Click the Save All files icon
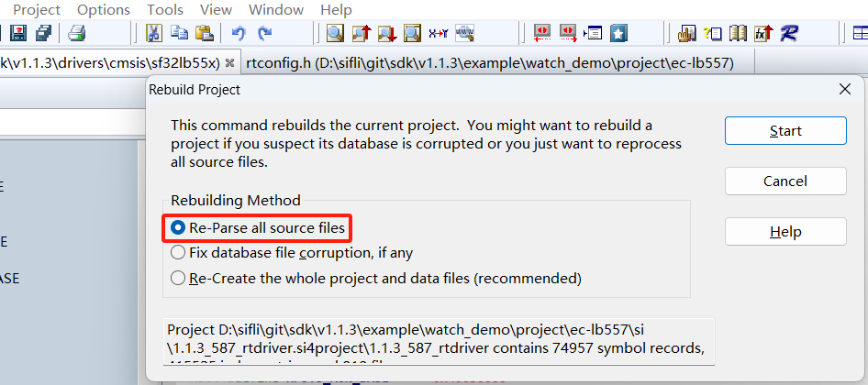Image resolution: width=868 pixels, height=385 pixels. 43,33
